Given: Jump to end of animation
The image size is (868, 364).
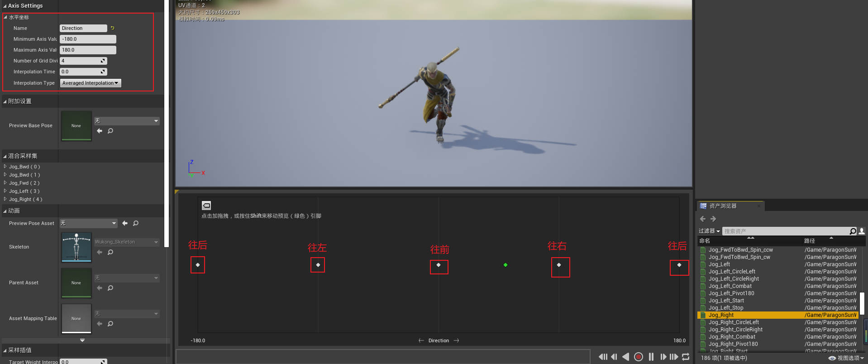Looking at the screenshot, I should (x=674, y=357).
